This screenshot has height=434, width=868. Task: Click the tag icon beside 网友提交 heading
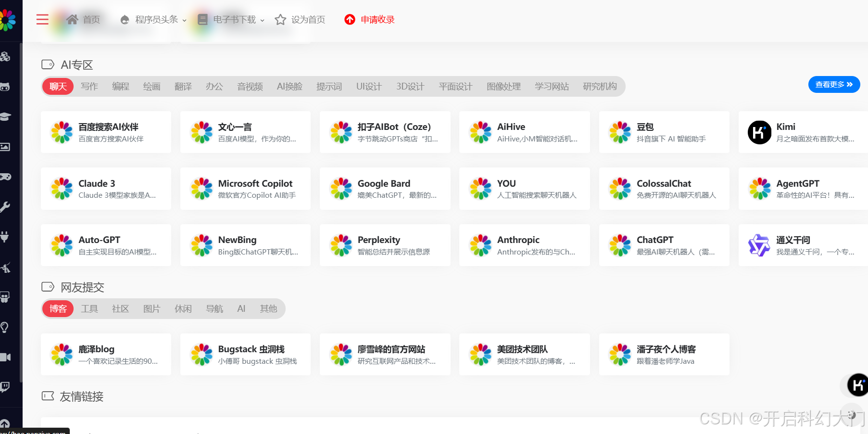(x=48, y=287)
